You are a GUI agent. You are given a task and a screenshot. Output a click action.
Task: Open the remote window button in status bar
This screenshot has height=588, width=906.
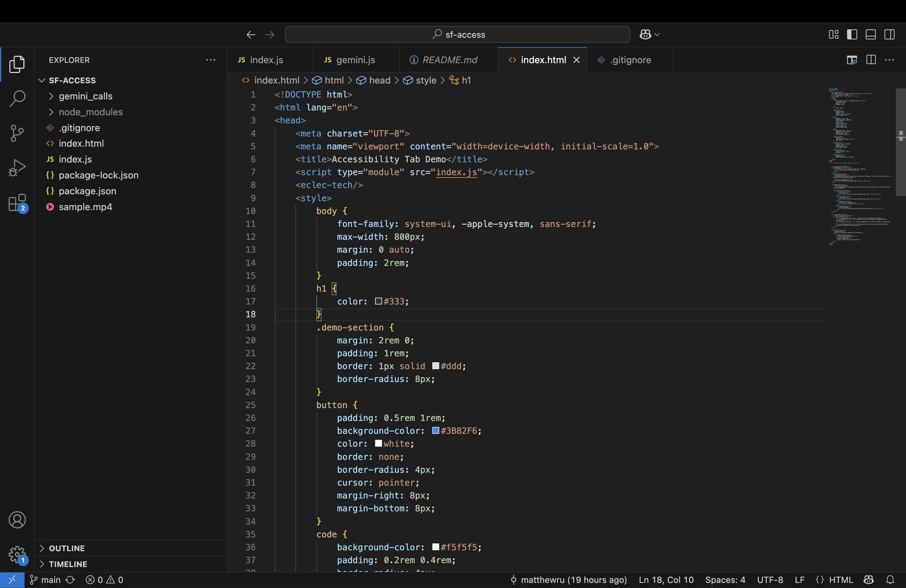(x=12, y=580)
